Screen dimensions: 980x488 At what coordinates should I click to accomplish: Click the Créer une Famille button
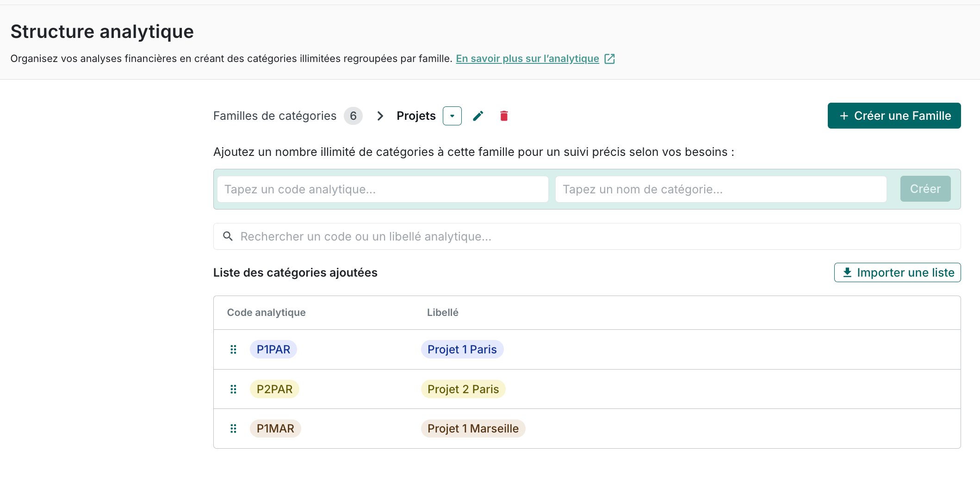(x=894, y=116)
